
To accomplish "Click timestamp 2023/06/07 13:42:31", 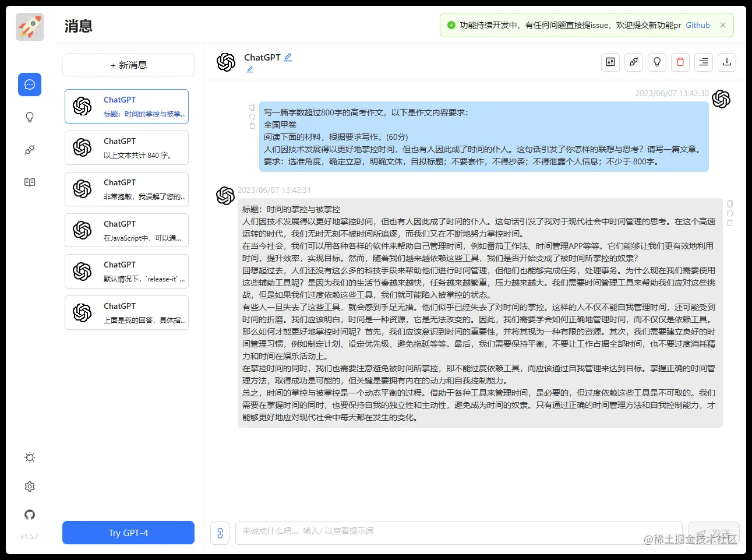I will (x=274, y=190).
